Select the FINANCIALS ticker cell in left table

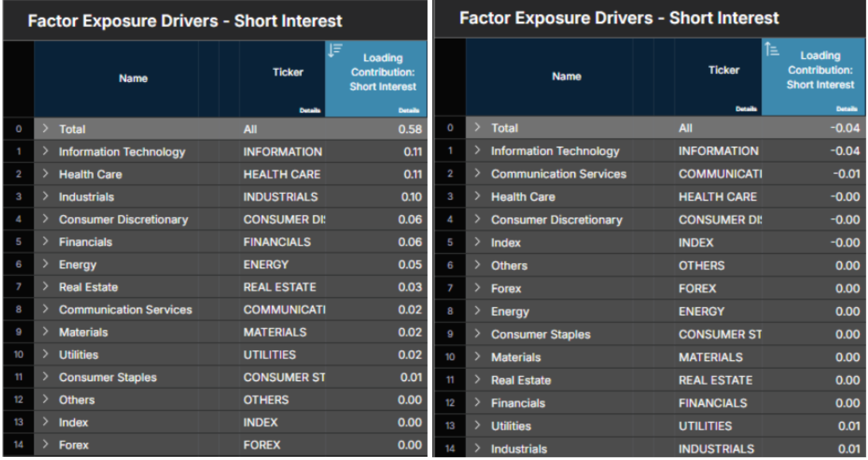[277, 242]
